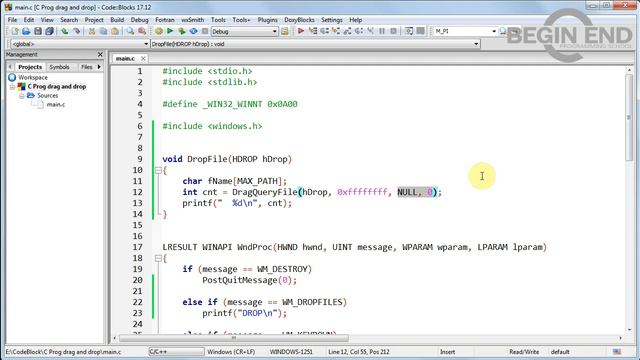Click the Line 12, Col 55 status entry
640x360 pixels.
pyautogui.click(x=359, y=351)
